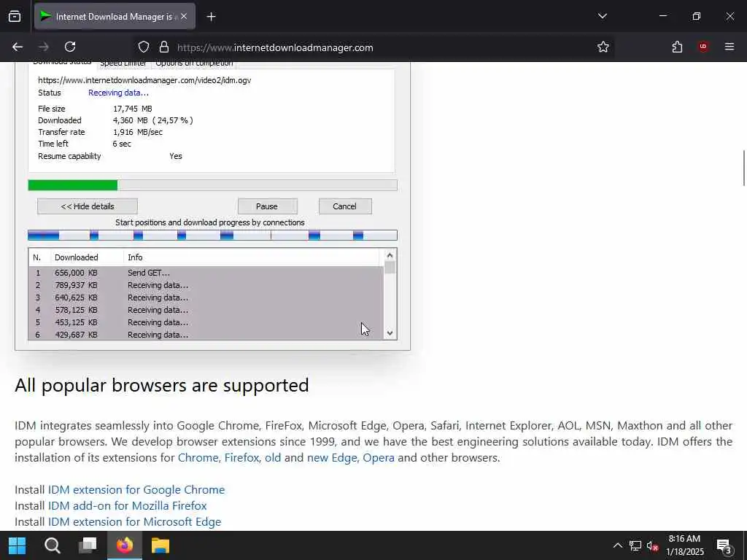The image size is (747, 560).
Task: Open the old Edge link
Action: click(x=273, y=458)
